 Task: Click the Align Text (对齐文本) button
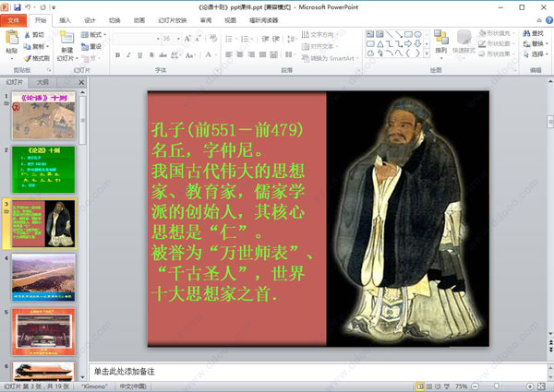(319, 46)
